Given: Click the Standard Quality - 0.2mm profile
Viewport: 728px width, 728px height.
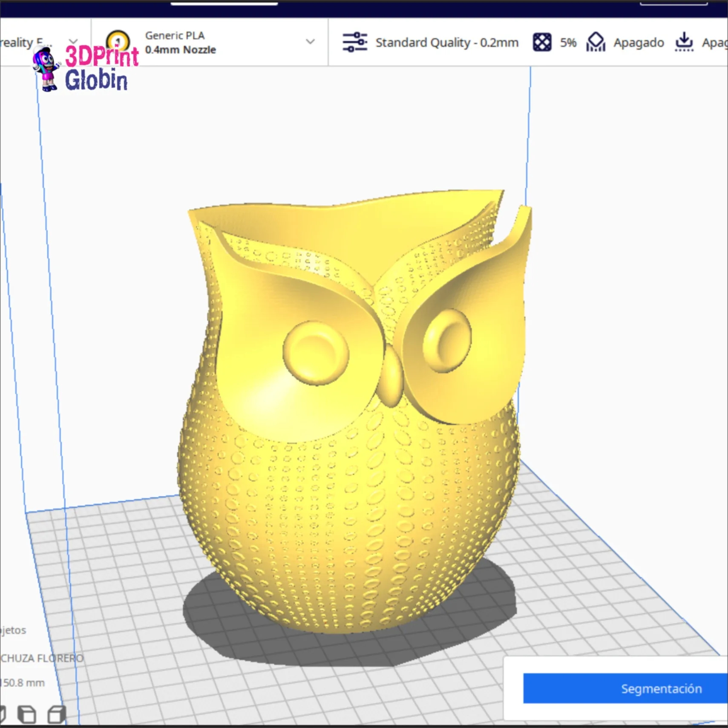Looking at the screenshot, I should click(x=447, y=43).
